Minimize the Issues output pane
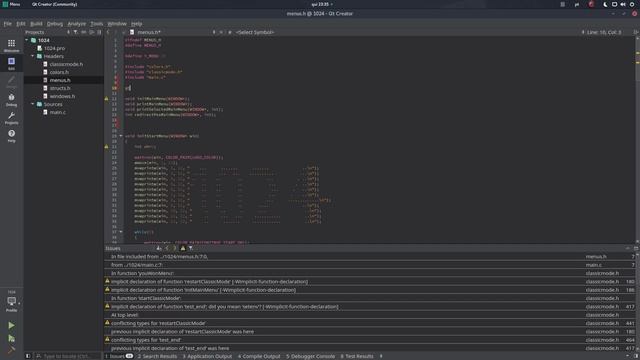 tap(628, 248)
